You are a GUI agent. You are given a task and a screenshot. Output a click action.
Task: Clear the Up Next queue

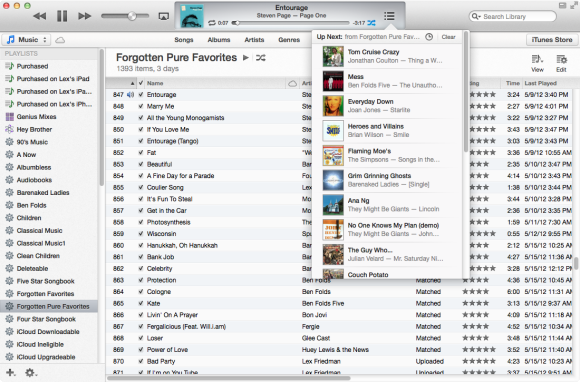click(448, 37)
